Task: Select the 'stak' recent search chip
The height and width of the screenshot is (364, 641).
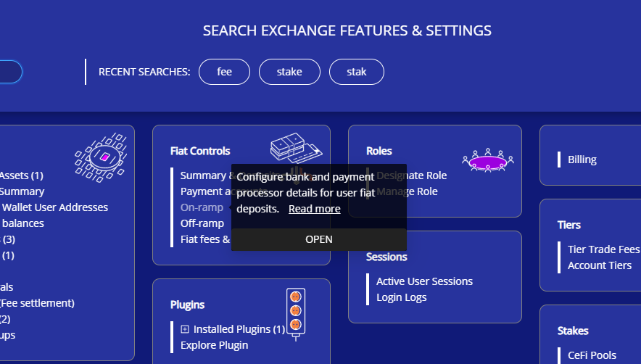Action: 357,72
